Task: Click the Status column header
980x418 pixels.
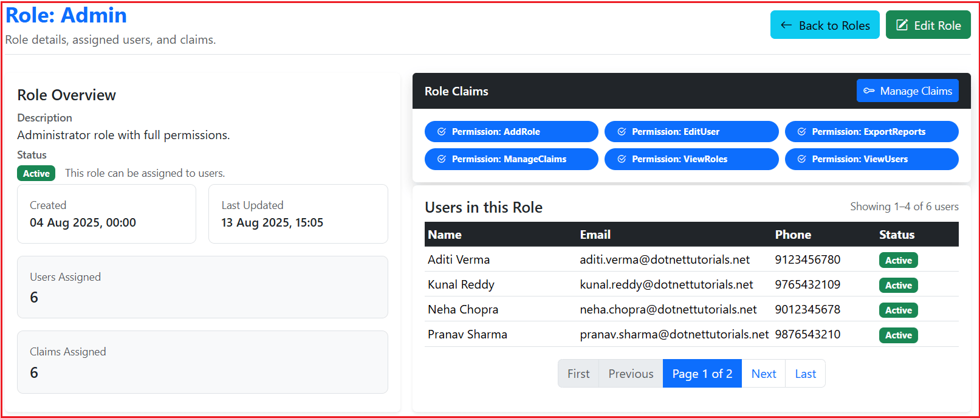Action: pos(897,235)
